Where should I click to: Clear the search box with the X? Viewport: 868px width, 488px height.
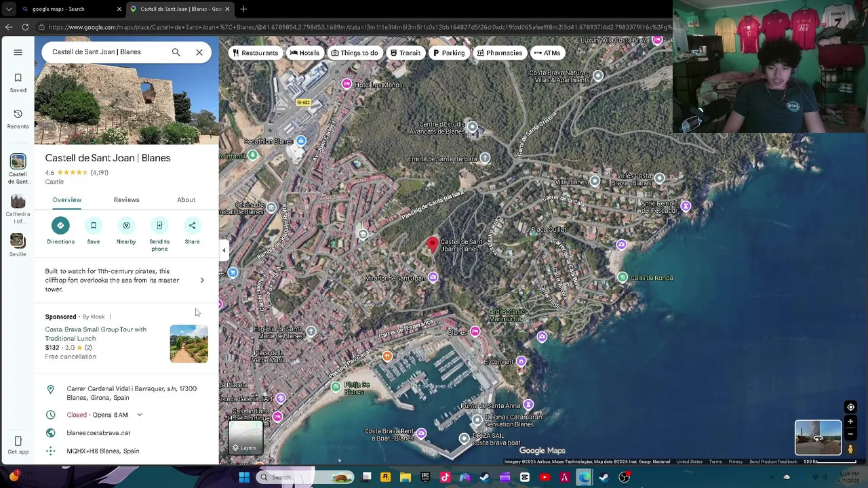[199, 52]
